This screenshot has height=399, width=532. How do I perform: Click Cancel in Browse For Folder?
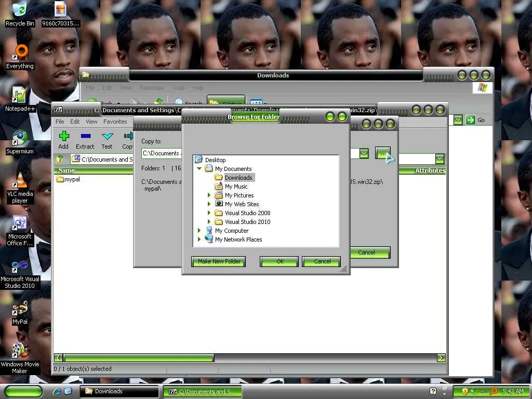(x=322, y=261)
